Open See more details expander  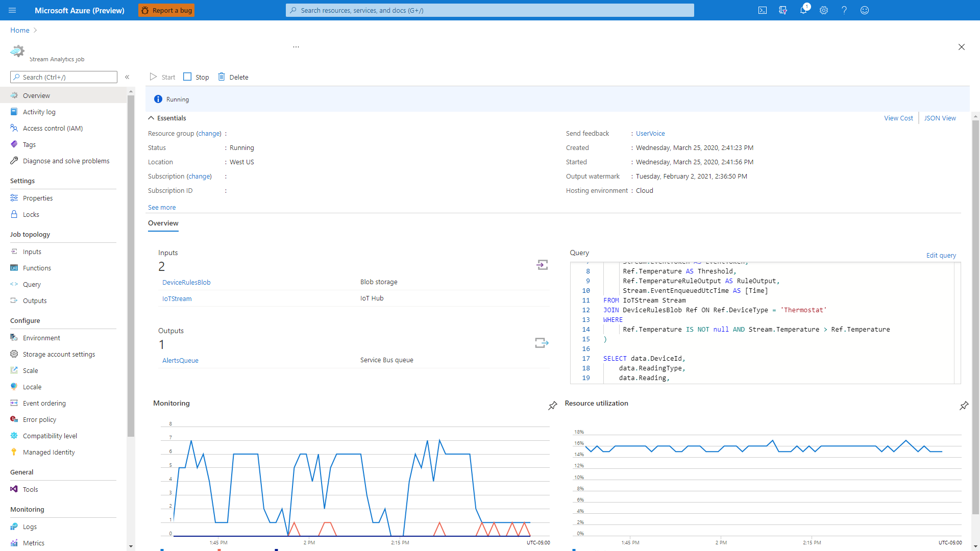pos(161,207)
